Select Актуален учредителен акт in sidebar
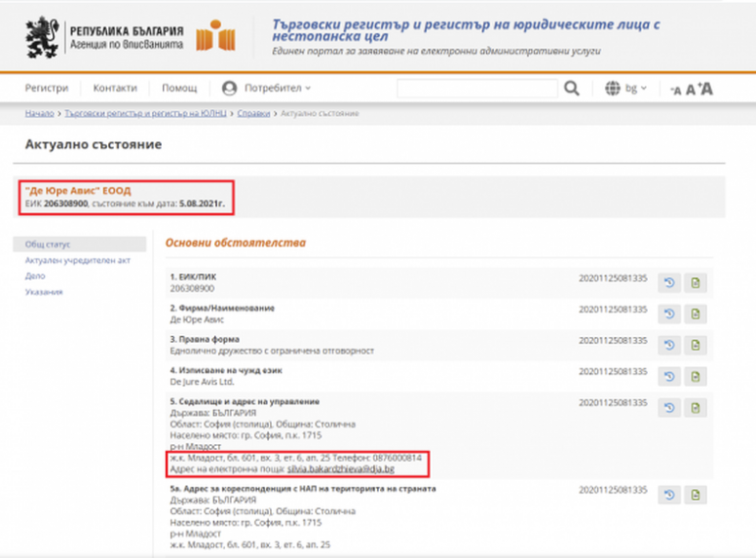This screenshot has width=756, height=558. coord(78,260)
